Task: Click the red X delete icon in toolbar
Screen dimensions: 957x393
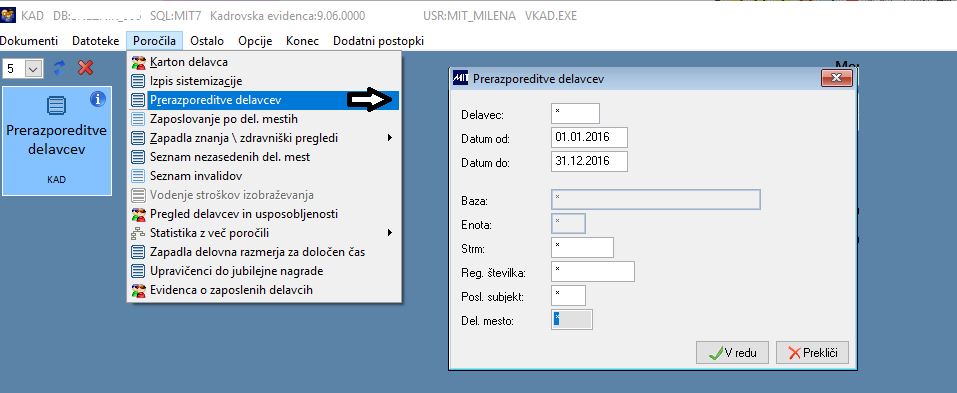Action: coord(85,68)
